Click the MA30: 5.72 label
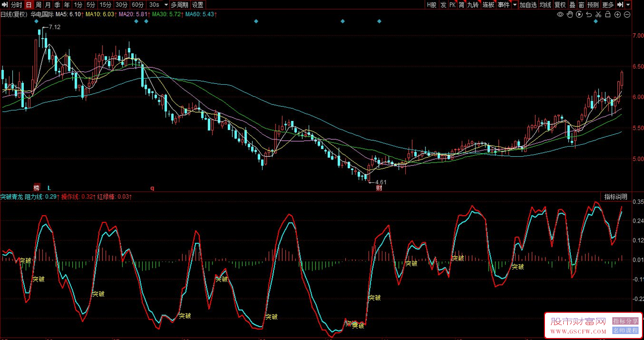 (167, 14)
